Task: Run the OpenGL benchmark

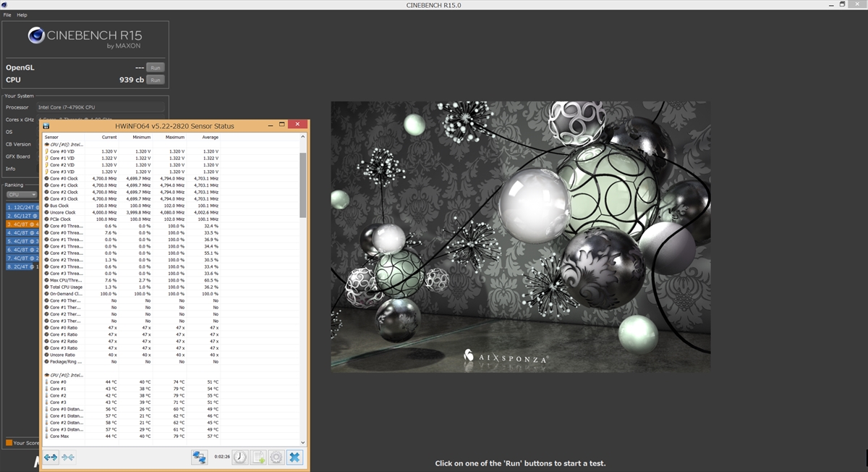Action: tap(156, 67)
